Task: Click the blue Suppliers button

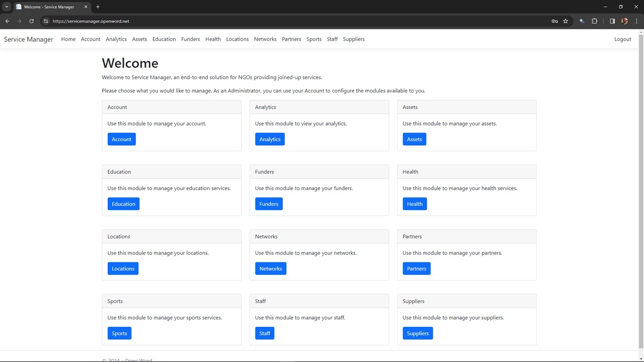Action: point(418,333)
